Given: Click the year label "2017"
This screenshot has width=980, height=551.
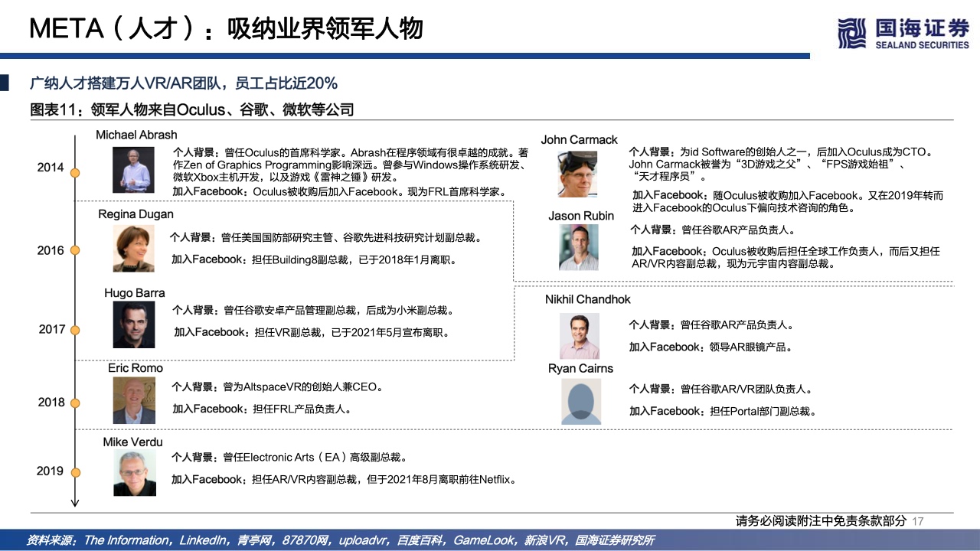Looking at the screenshot, I should (52, 330).
